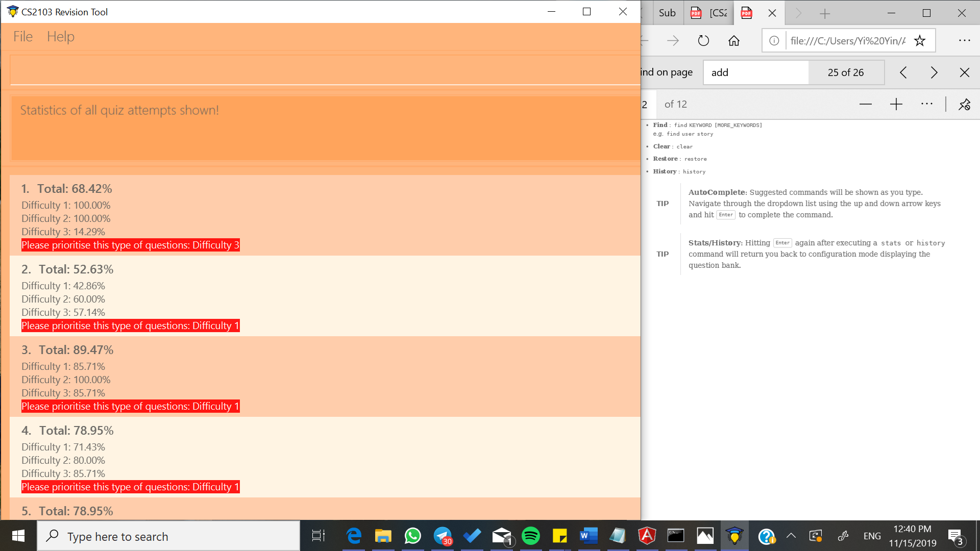The width and height of the screenshot is (980, 551).
Task: Open the Help menu
Action: [x=61, y=37]
